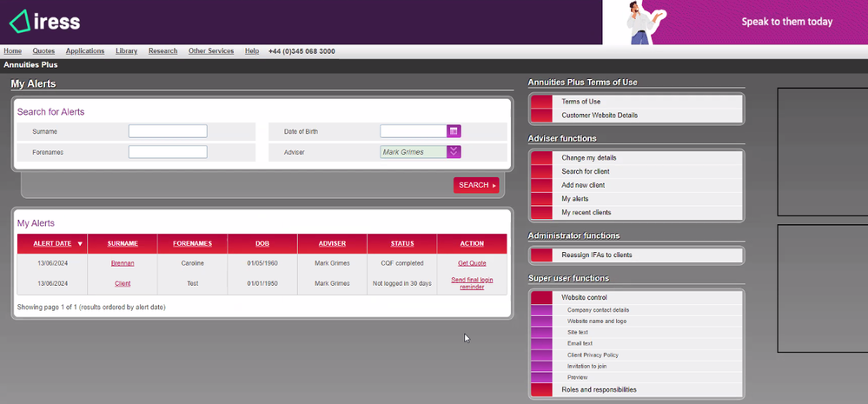Open the Help menu
This screenshot has height=404, width=868.
click(x=252, y=51)
